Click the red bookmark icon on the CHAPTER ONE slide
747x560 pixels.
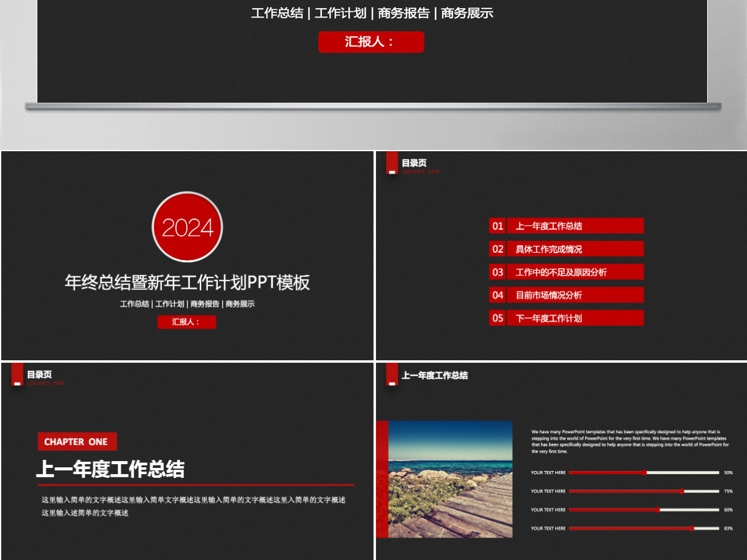pyautogui.click(x=17, y=375)
